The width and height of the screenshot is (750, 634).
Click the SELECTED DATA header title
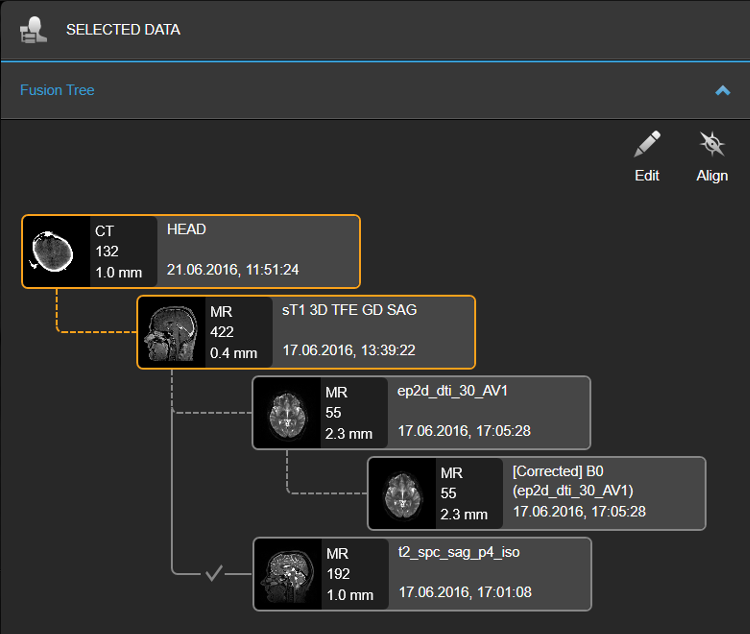[x=123, y=30]
